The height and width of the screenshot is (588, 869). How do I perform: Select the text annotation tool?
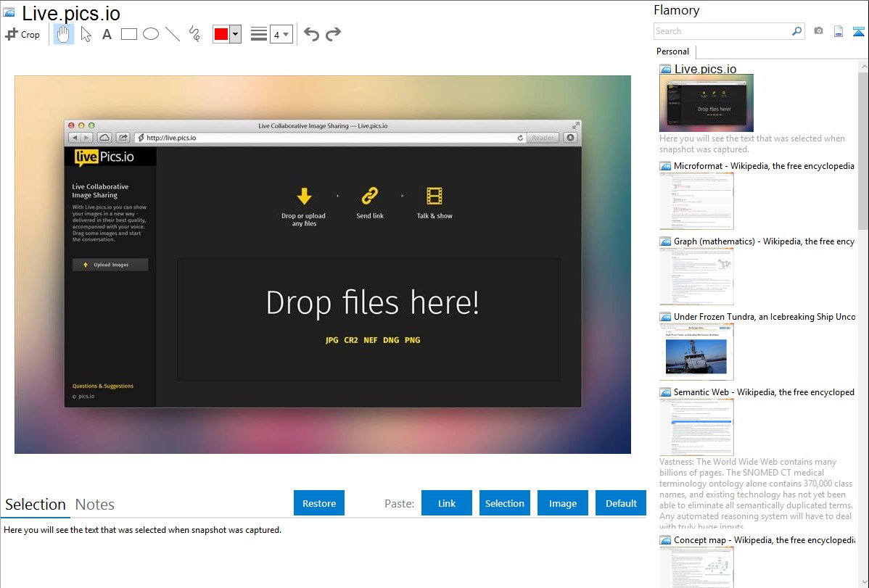pyautogui.click(x=107, y=34)
